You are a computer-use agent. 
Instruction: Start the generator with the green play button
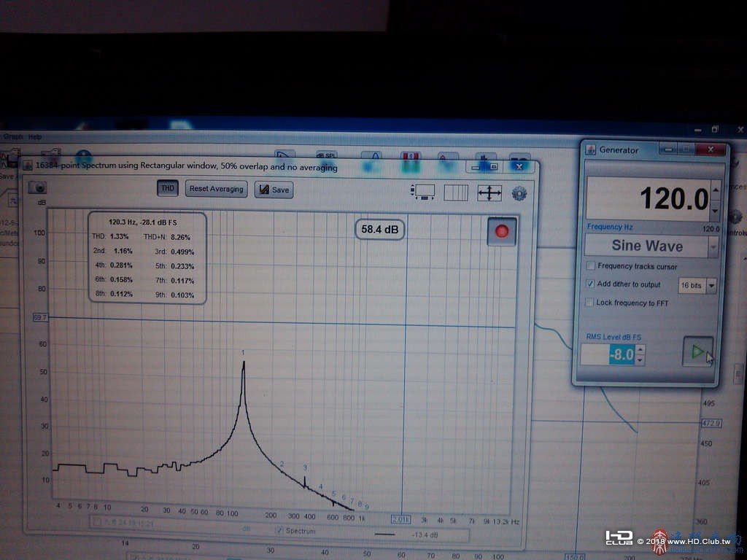click(698, 351)
